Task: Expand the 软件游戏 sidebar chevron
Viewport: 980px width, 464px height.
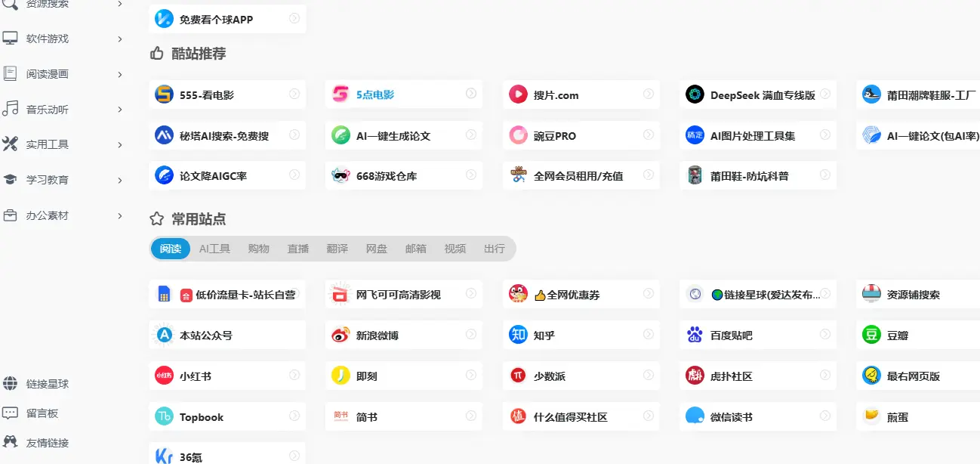Action: pos(120,39)
